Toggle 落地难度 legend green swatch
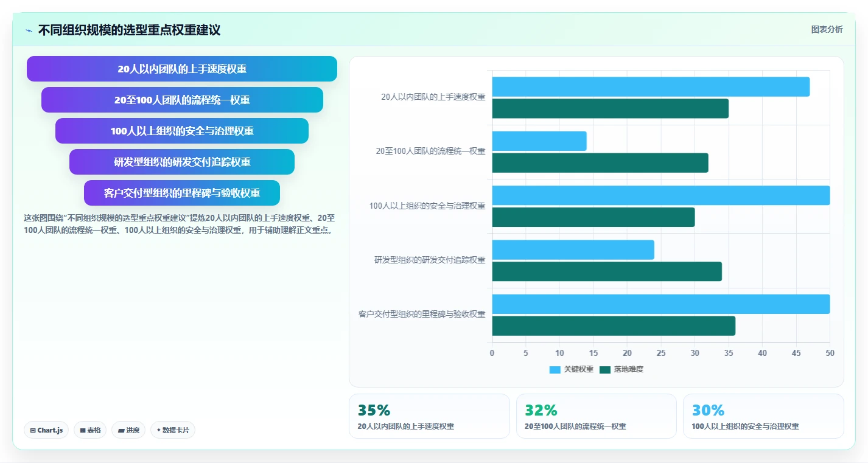 604,369
